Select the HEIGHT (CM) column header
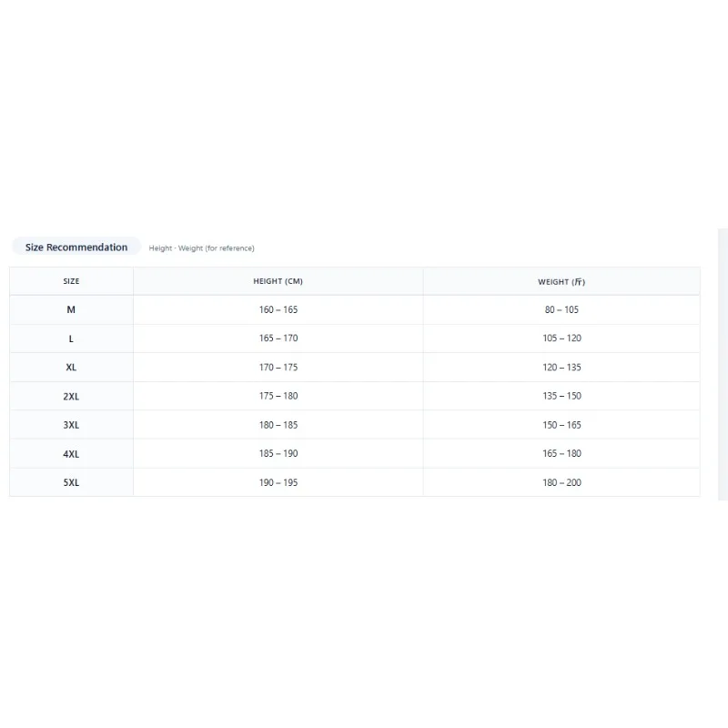Screen dimensions: 728x728 coord(278,281)
